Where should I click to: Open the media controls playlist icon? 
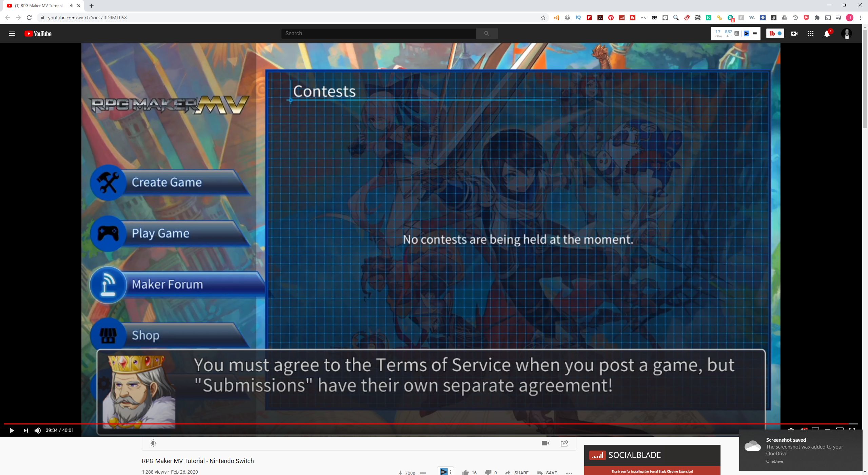pos(839,18)
